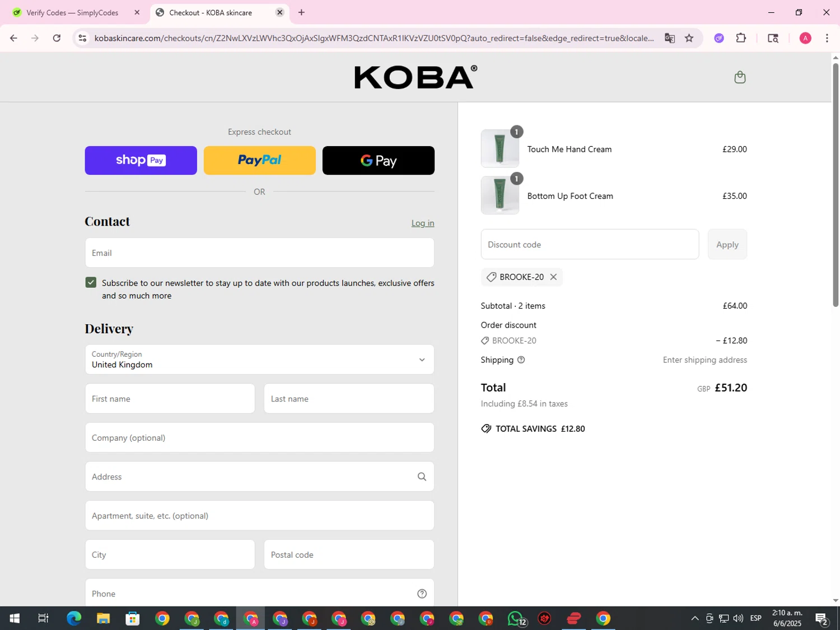Click the Log in link

423,223
